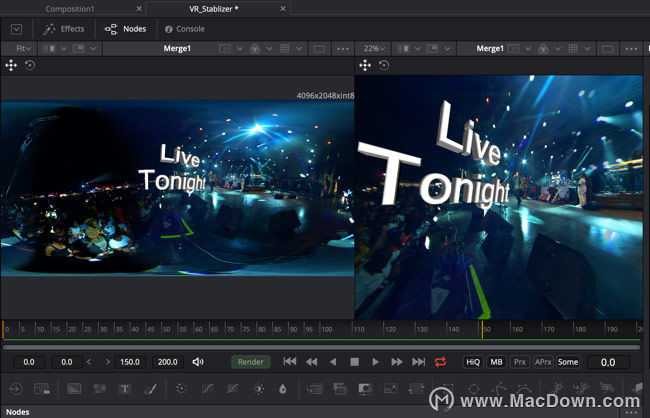Image resolution: width=650 pixels, height=418 pixels.
Task: Open the three-dots options menu in right viewer
Action: tap(631, 49)
